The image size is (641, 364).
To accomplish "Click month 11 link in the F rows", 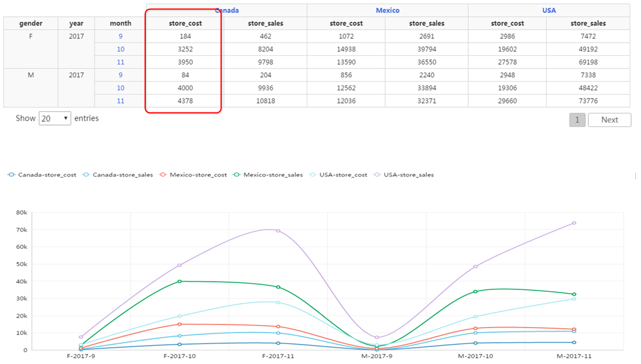I will tap(120, 62).
